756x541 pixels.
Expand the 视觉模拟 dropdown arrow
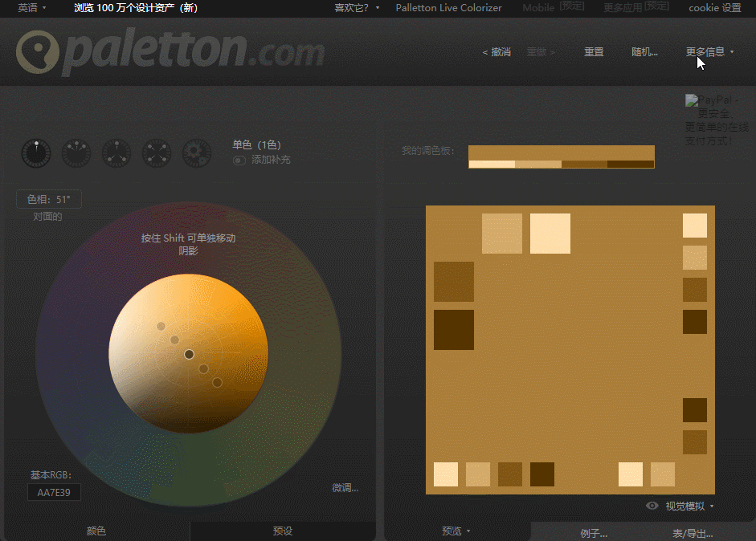coord(712,506)
